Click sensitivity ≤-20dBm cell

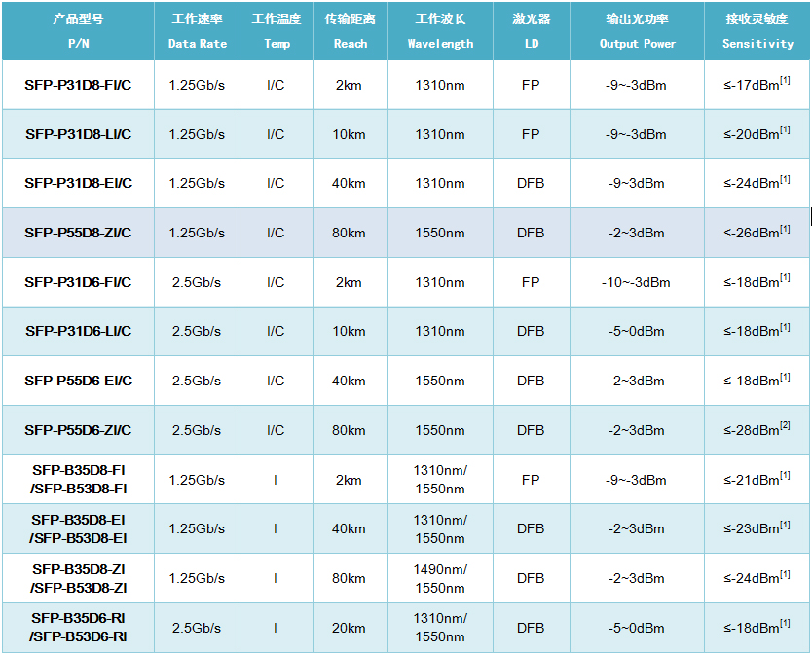757,133
